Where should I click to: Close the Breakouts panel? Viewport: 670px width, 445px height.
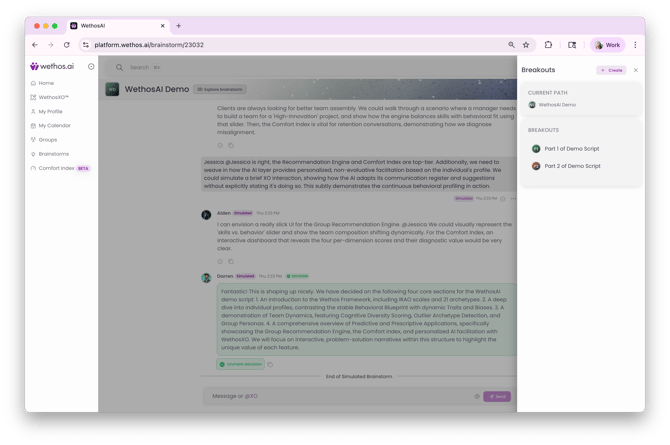[635, 70]
